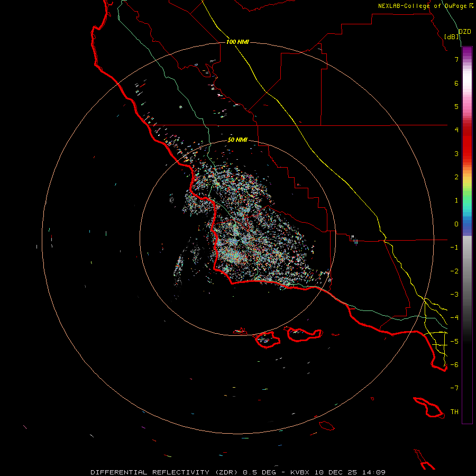Image resolution: width=476 pixels, height=476 pixels.
Task: Click the DIFFERENTIAL REFLECTIVITY (ZDR) caption text
Action: (166, 472)
